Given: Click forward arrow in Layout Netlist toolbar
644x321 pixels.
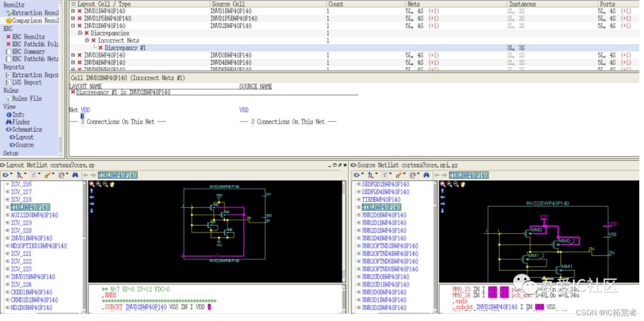Looking at the screenshot, I should (93, 175).
